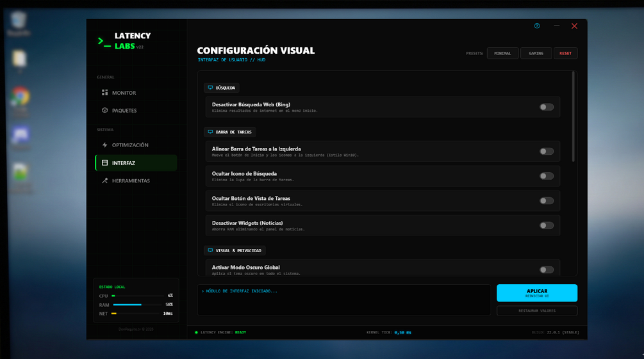The image size is (644, 359).
Task: Click 'Interfaz de usuario // HUD' subtitle
Action: (x=231, y=60)
